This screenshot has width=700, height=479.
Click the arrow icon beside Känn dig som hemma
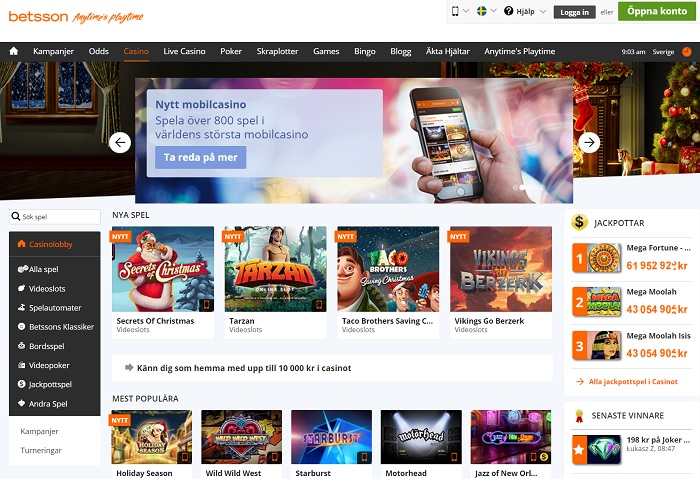129,367
